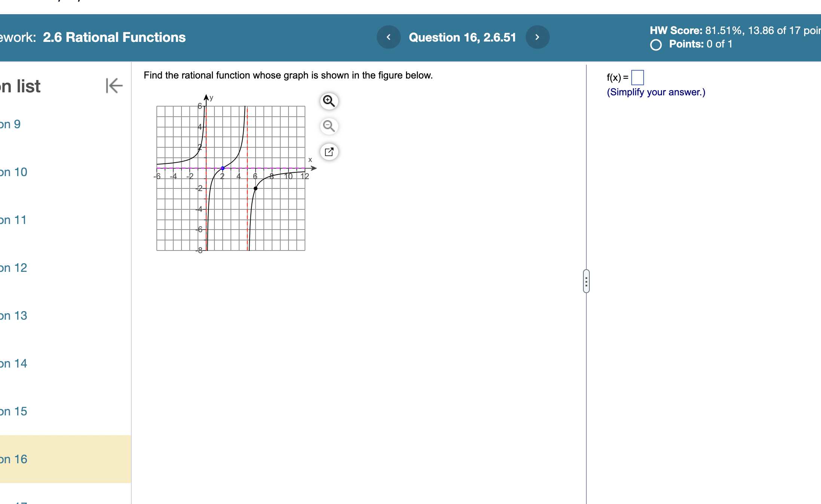Click the right chevron navigation arrow
Viewport: 821px width, 504px height.
(537, 37)
